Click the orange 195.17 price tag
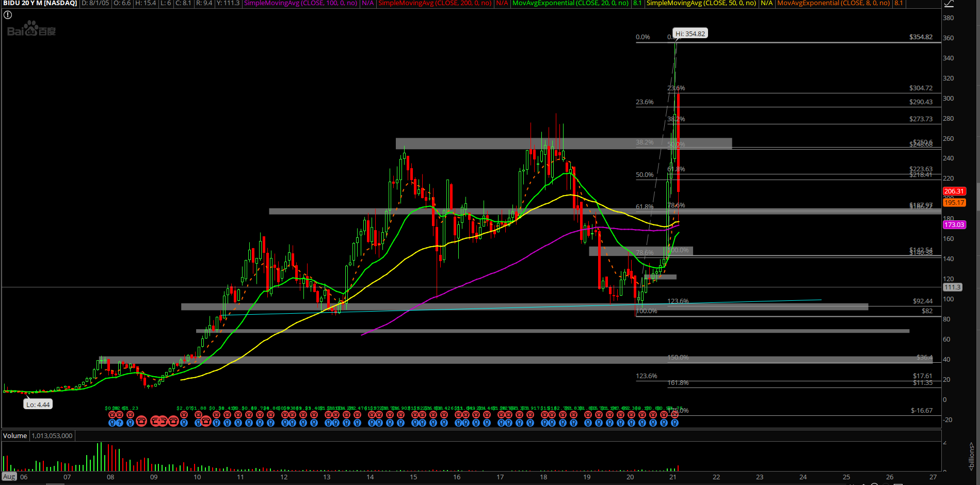The width and height of the screenshot is (980, 485). [x=954, y=202]
